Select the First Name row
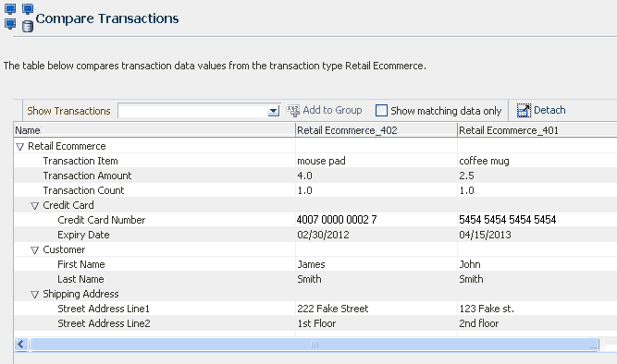617x364 pixels. [315, 264]
